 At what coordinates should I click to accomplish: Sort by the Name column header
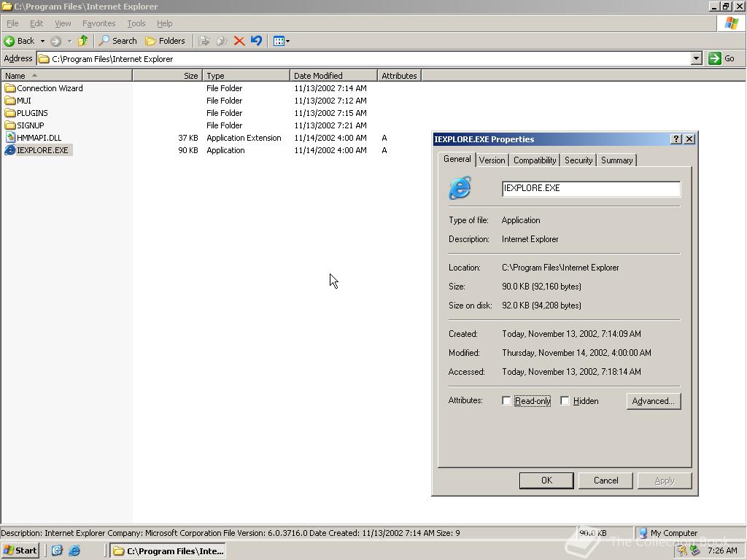tap(66, 76)
